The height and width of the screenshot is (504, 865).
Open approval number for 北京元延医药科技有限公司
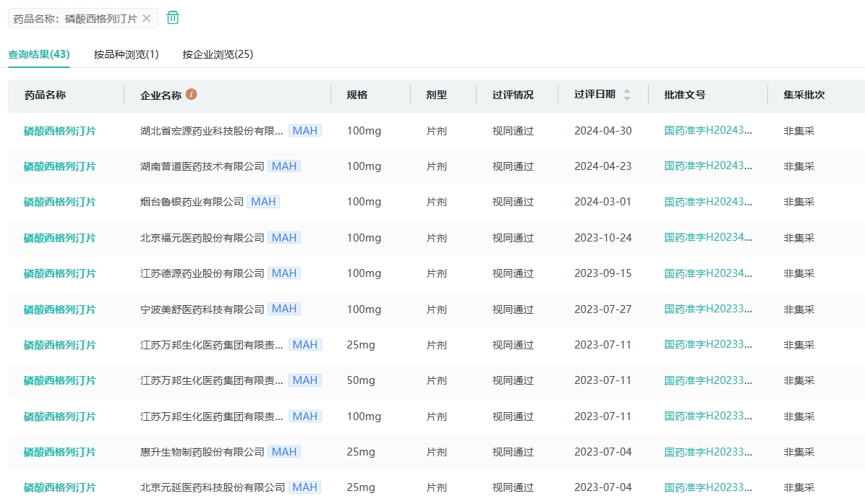(708, 487)
